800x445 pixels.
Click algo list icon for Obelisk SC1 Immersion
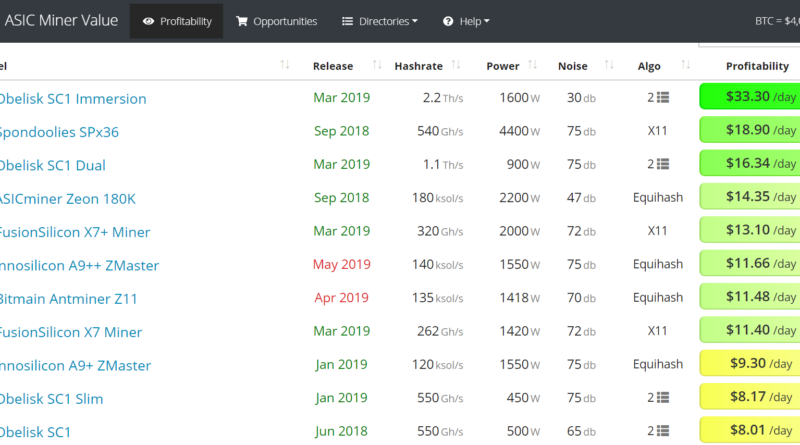click(663, 97)
